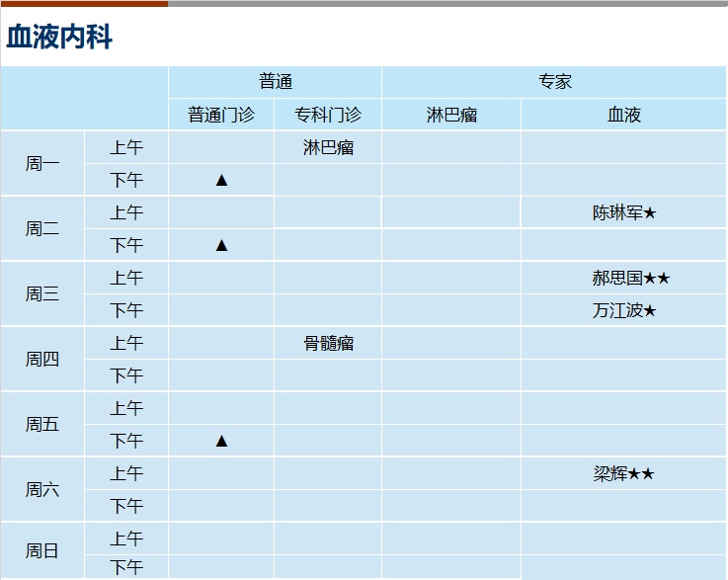Click the 周日 row label
This screenshot has width=728, height=580.
coord(42,550)
